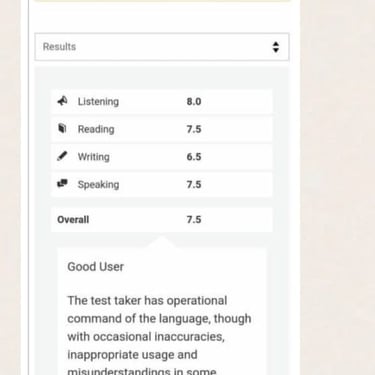This screenshot has height=375, width=375.
Task: Click the Overall row label
Action: tap(73, 220)
